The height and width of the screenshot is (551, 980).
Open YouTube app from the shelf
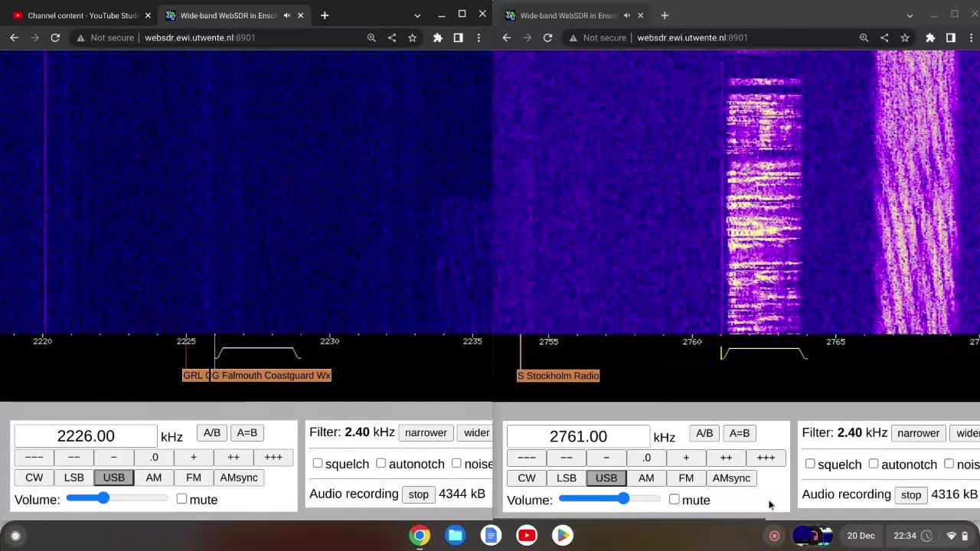pyautogui.click(x=527, y=535)
